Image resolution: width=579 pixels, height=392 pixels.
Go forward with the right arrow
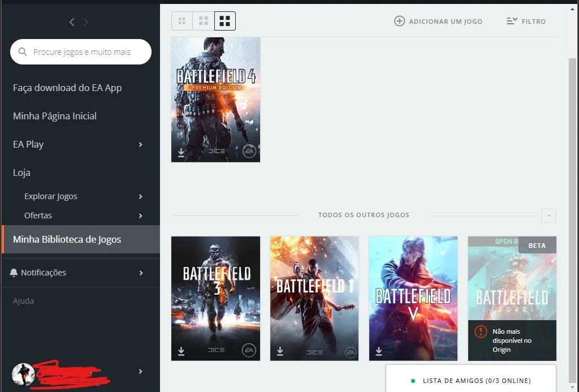point(86,22)
